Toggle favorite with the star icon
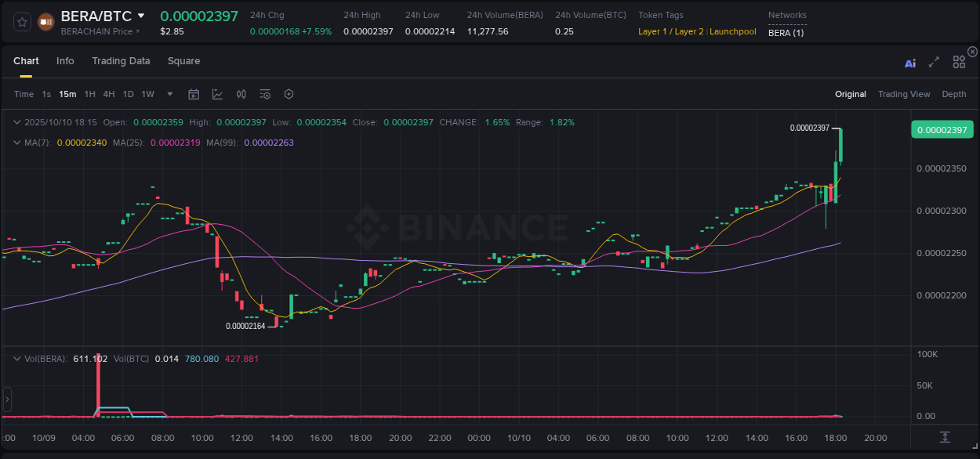Viewport: 980px width, 459px height. click(x=21, y=21)
